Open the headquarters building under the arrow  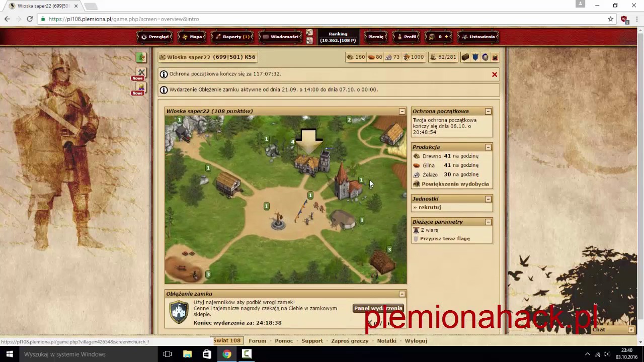313,162
